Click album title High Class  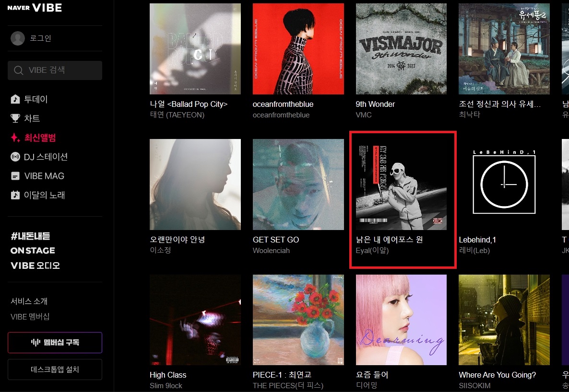click(168, 375)
